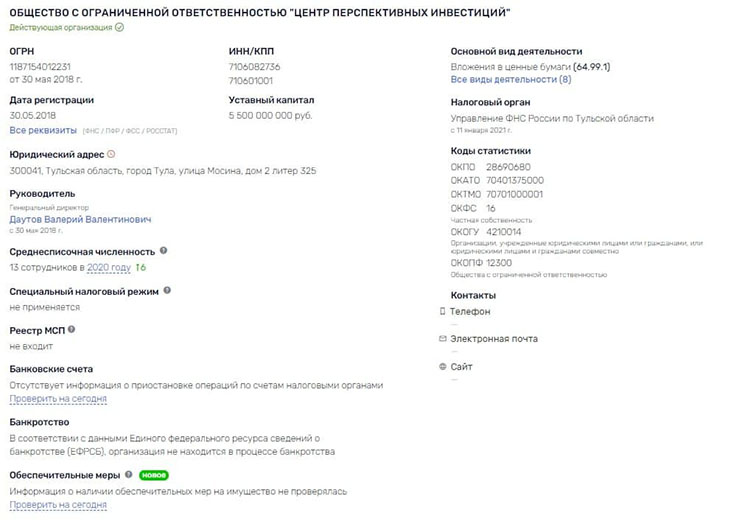Expand the 2020 году year selector

[x=109, y=267]
